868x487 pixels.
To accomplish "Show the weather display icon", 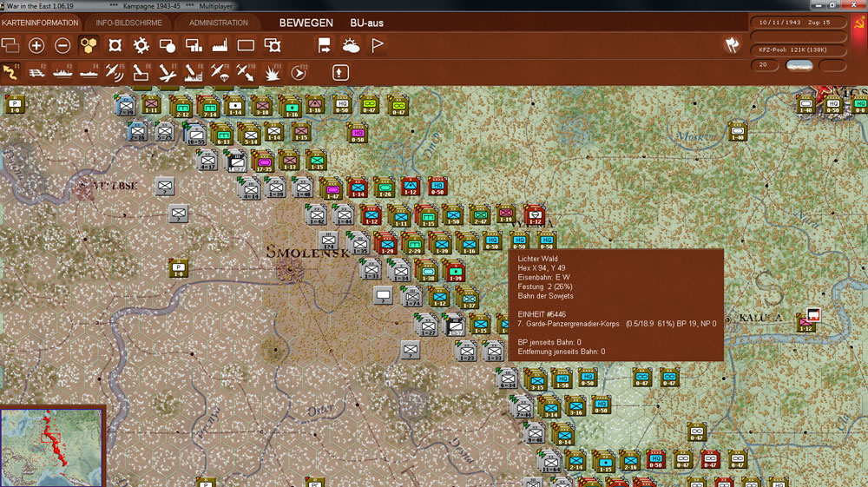I will coord(351,45).
